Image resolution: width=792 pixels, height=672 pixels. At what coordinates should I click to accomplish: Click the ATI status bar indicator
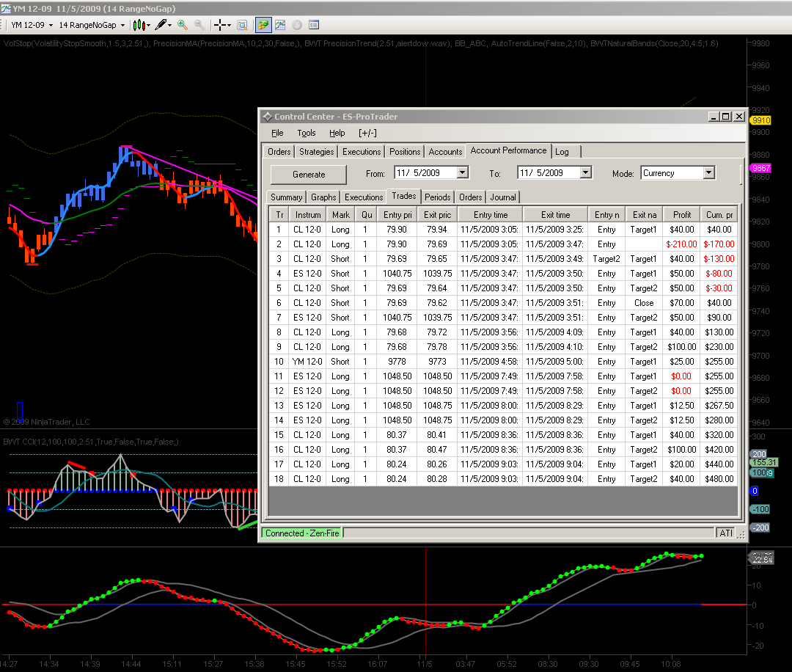point(726,533)
